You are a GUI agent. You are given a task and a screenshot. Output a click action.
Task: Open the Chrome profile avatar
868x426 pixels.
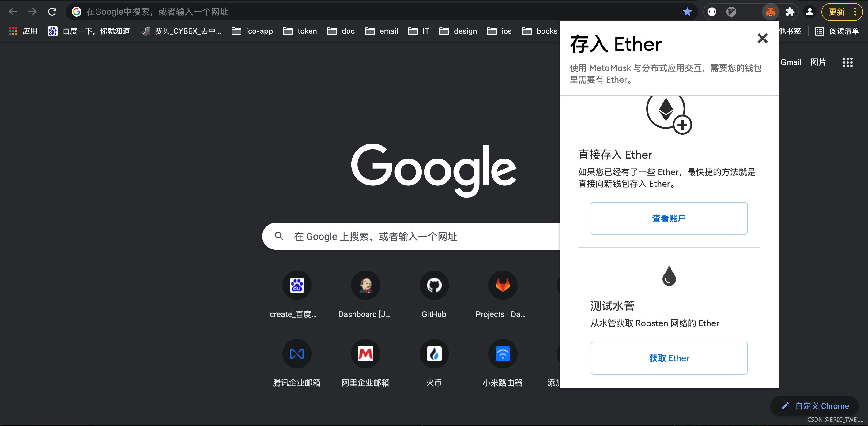tap(810, 12)
